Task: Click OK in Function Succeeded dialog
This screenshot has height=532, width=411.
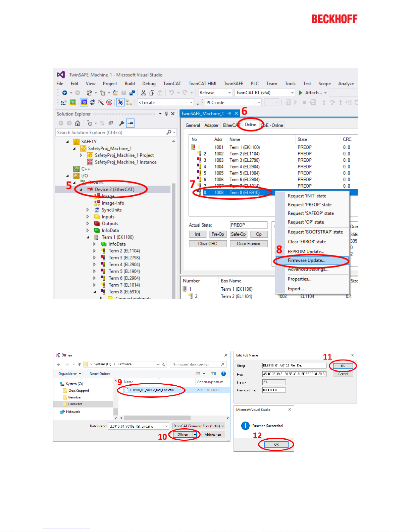Action: pyautogui.click(x=276, y=444)
